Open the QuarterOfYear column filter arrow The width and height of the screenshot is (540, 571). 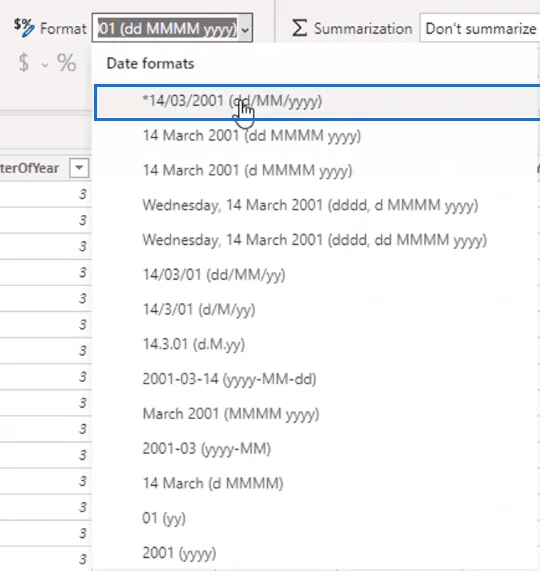click(79, 168)
